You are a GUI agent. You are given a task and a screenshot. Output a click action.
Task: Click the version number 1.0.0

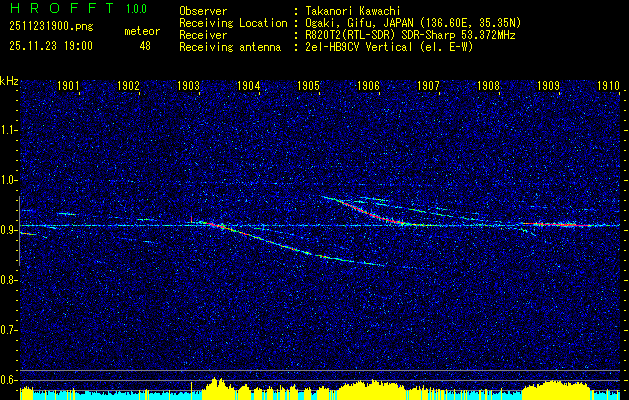pyautogui.click(x=136, y=9)
